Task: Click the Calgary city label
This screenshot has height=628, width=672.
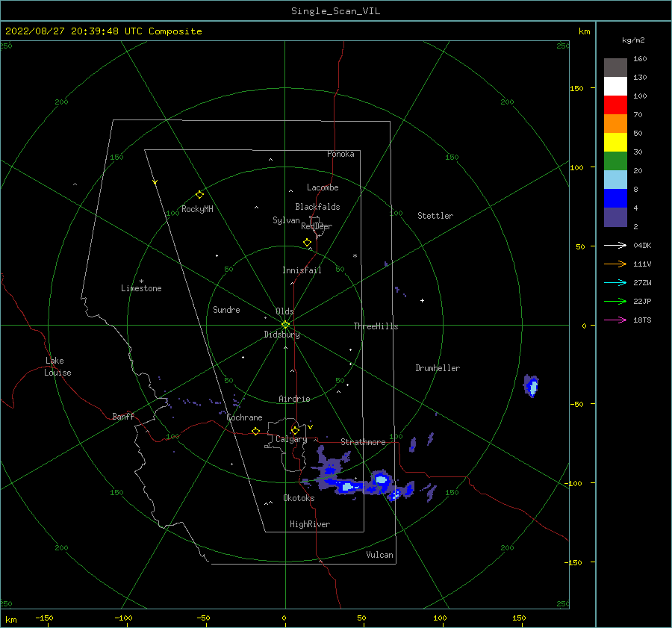Action: [291, 439]
